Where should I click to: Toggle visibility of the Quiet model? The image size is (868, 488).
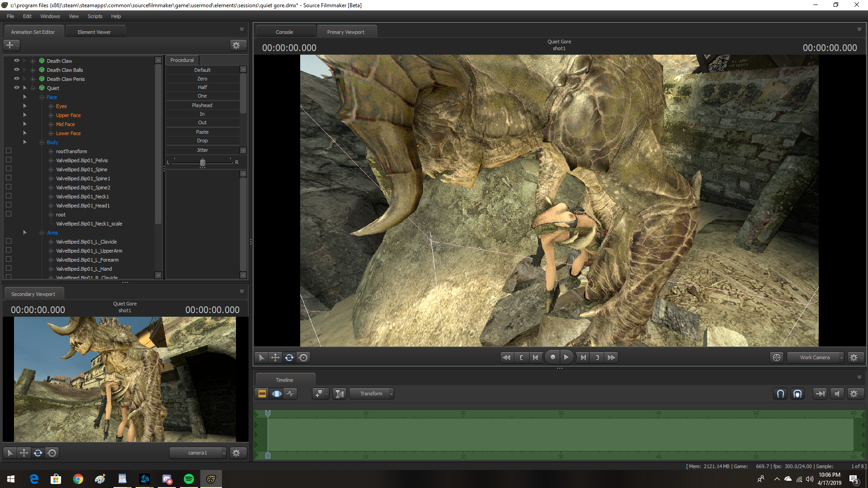point(17,88)
